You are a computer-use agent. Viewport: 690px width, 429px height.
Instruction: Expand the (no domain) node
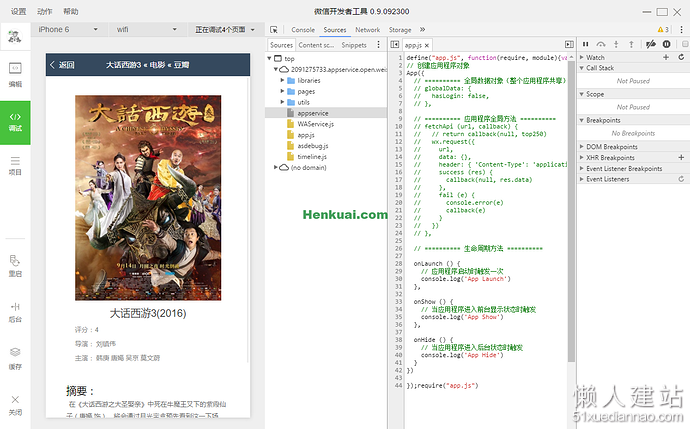[275, 167]
